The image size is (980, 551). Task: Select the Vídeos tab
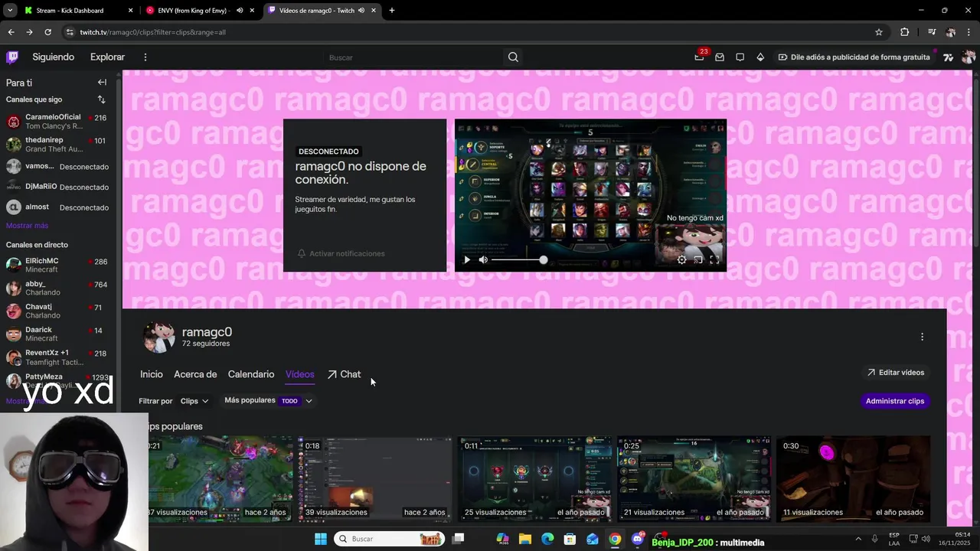click(299, 374)
